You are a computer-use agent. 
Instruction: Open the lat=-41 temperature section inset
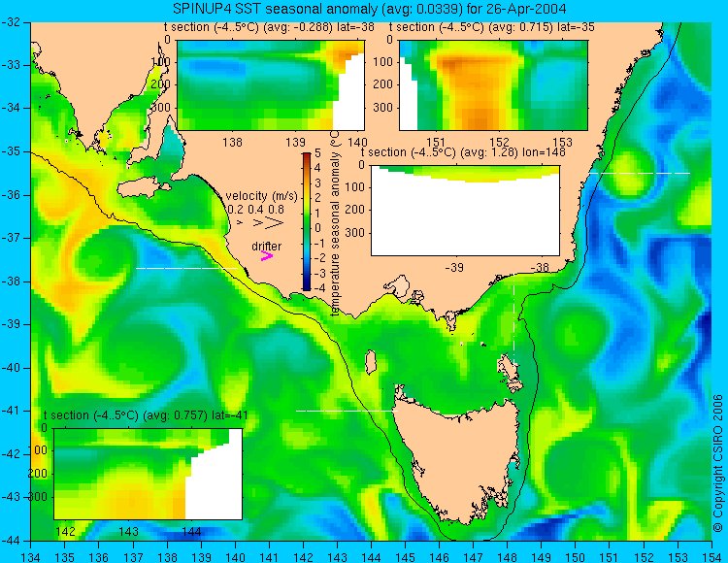(149, 474)
